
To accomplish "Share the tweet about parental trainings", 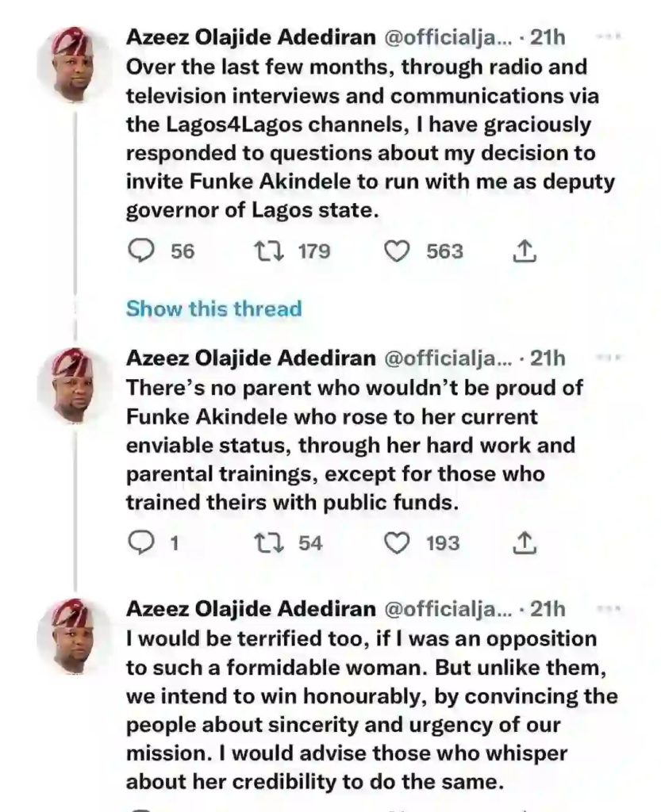I will (x=525, y=542).
